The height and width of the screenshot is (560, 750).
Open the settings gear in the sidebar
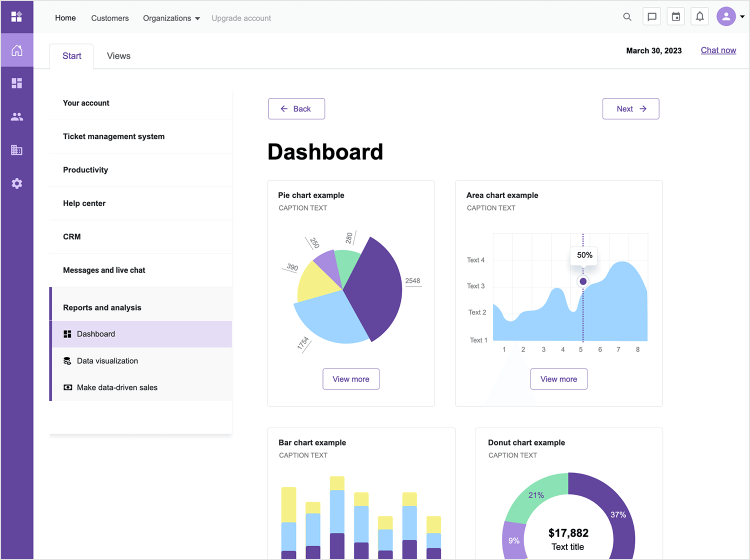(17, 183)
